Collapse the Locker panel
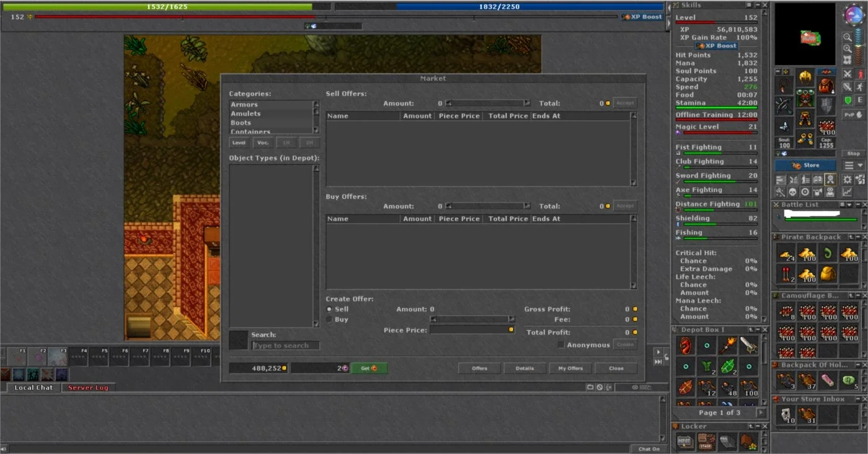The height and width of the screenshot is (454, 868). click(758, 426)
